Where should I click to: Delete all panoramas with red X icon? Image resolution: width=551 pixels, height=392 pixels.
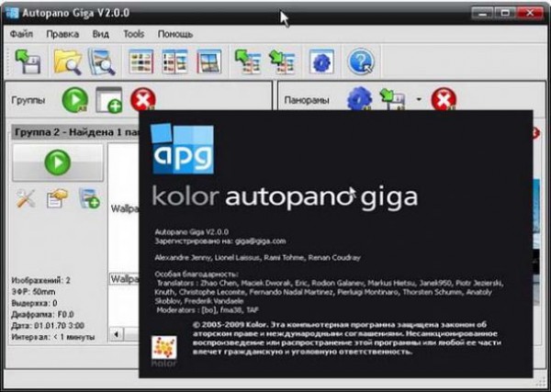(x=444, y=99)
